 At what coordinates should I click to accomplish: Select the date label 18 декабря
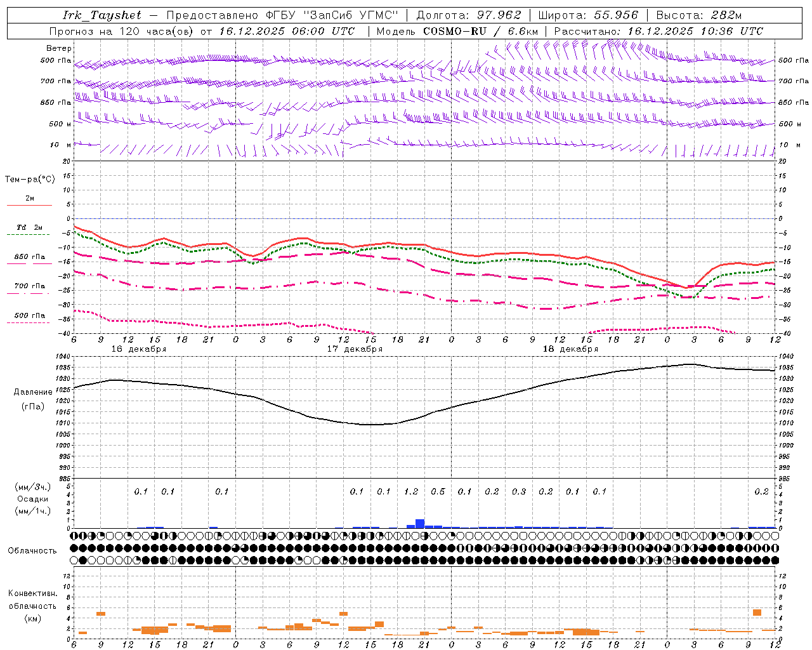570,349
